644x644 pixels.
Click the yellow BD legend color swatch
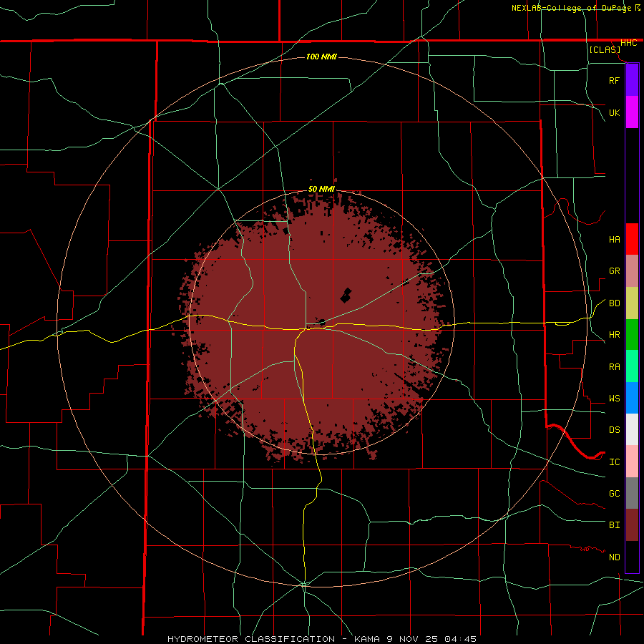tap(632, 303)
